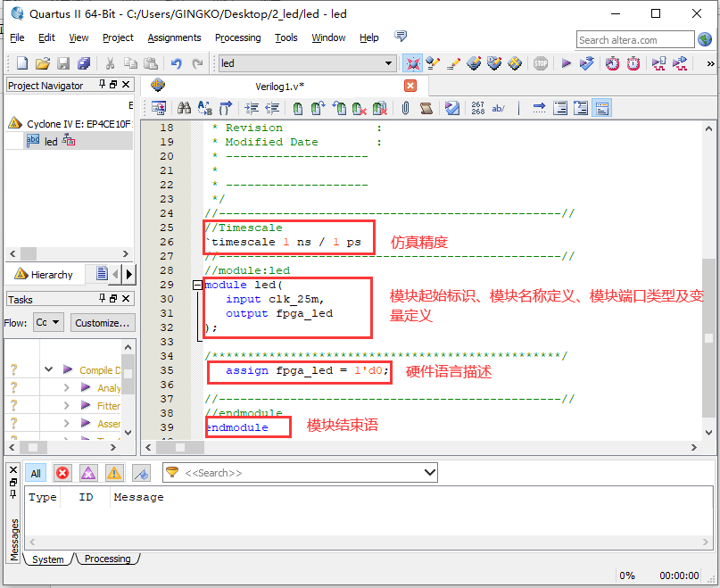Click the Undo arrow in toolbar
The width and height of the screenshot is (720, 588).
[x=176, y=63]
